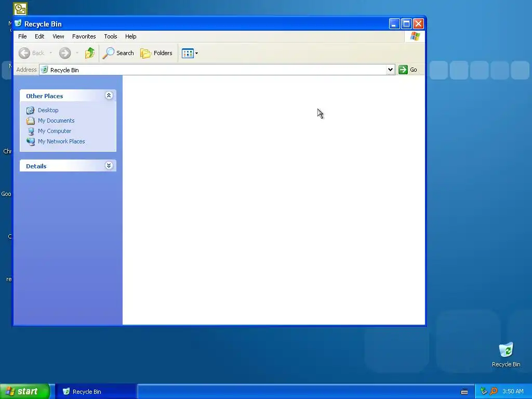
Task: Expand the Details panel
Action: [109, 166]
